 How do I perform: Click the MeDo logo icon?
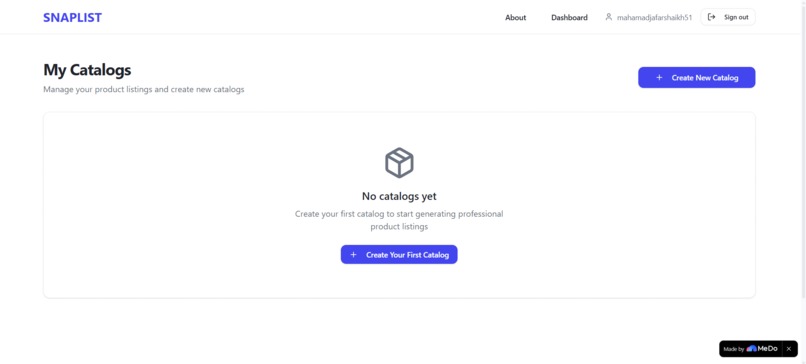click(751, 349)
